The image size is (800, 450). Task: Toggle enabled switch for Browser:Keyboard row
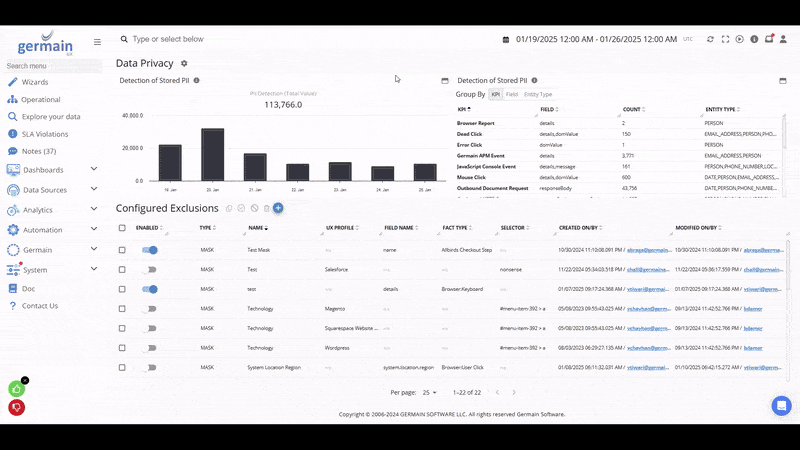pyautogui.click(x=149, y=289)
